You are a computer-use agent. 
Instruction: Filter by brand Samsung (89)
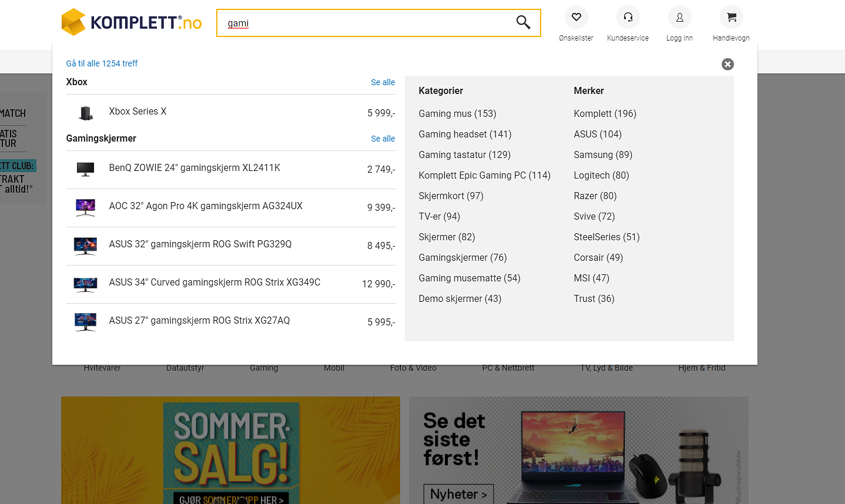pos(603,154)
